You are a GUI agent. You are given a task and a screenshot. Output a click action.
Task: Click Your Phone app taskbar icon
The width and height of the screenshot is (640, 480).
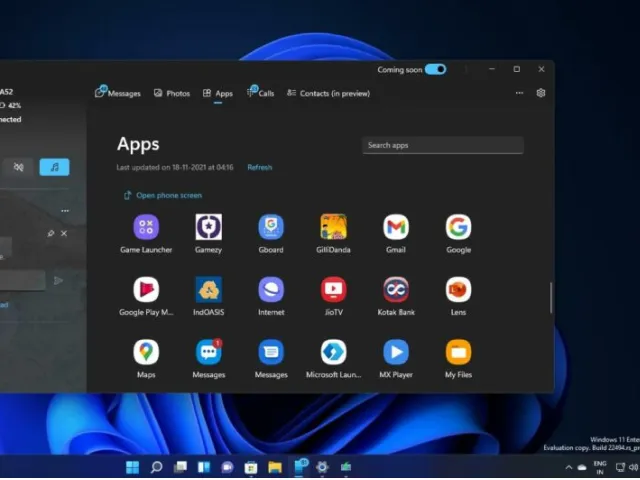tap(300, 466)
